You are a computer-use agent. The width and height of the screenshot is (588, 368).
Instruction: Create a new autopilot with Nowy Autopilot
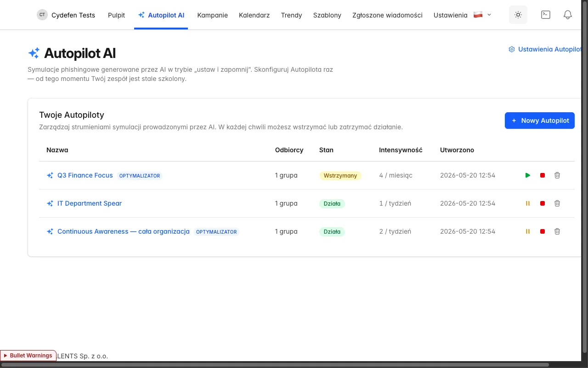coord(540,121)
